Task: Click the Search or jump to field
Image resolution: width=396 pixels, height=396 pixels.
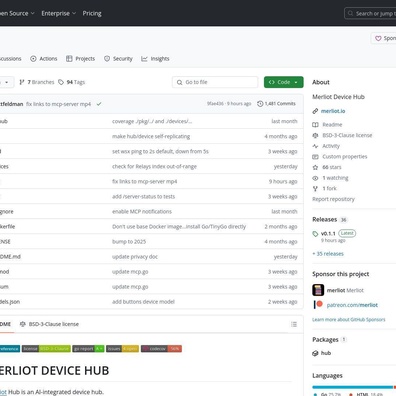Action: (370, 13)
